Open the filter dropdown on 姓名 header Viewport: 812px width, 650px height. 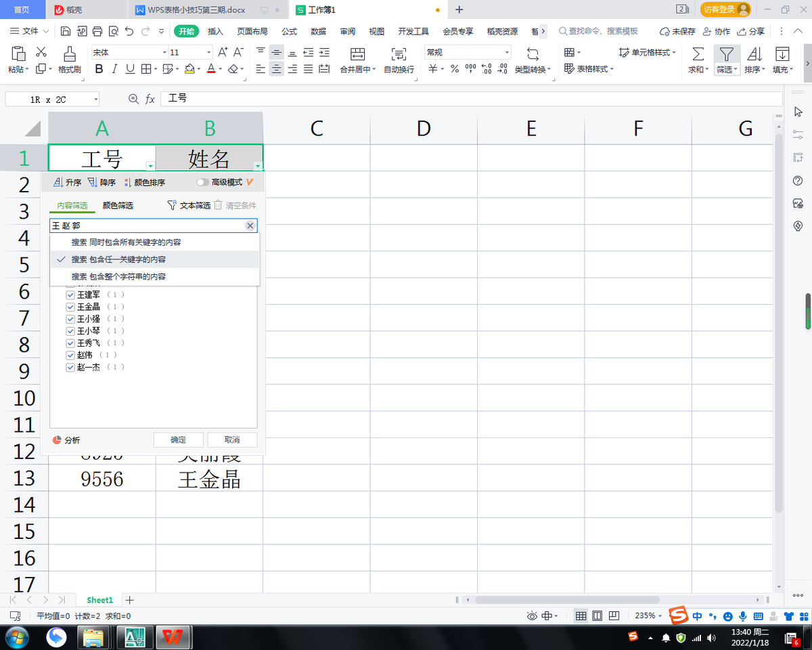(x=258, y=166)
